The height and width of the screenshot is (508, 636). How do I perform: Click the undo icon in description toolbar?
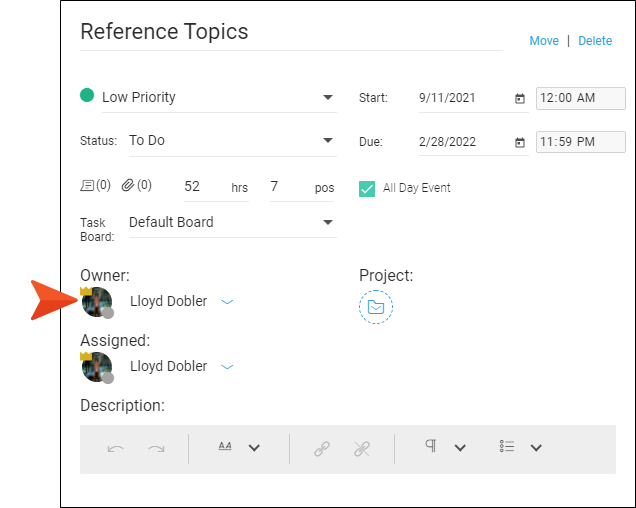(x=116, y=448)
